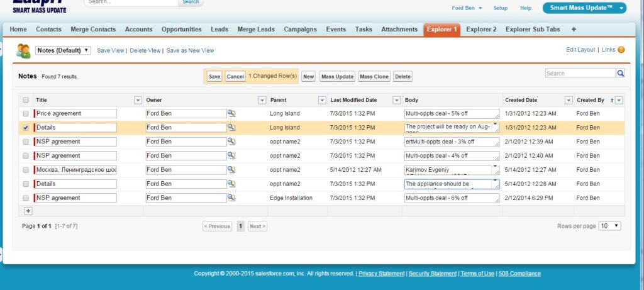644x290 pixels.
Task: Open the Owner column filter dropdown
Action: coord(262,100)
